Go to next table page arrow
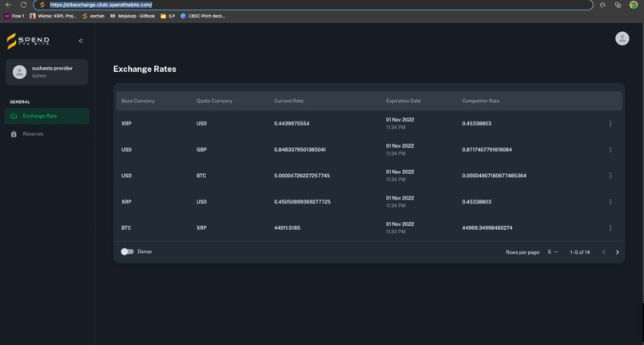 [617, 252]
